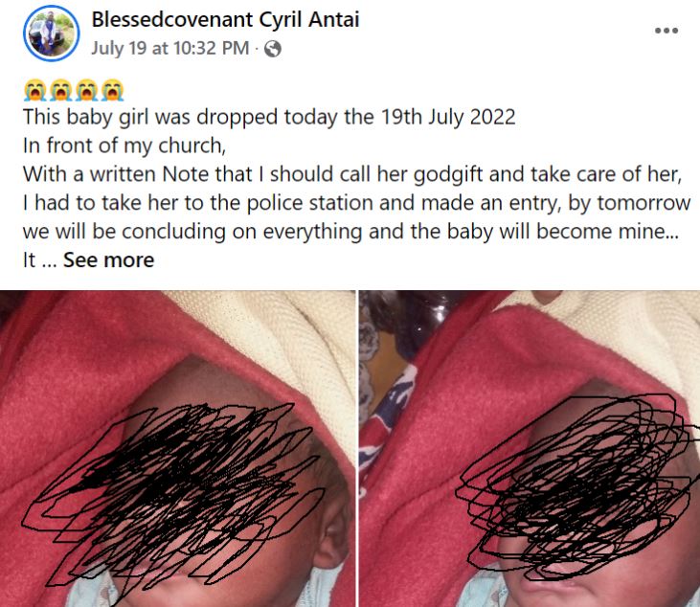The height and width of the screenshot is (607, 700).
Task: Click the cream knit blanket in left photo
Action: [285, 339]
